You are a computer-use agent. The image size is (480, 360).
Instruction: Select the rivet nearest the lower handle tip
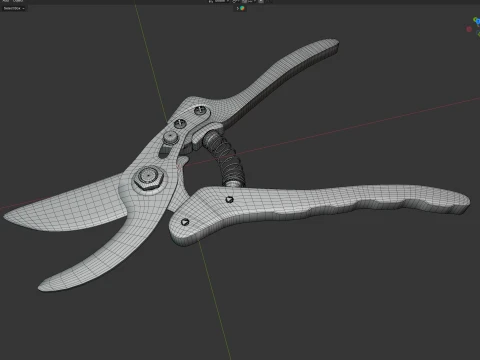coord(185,222)
